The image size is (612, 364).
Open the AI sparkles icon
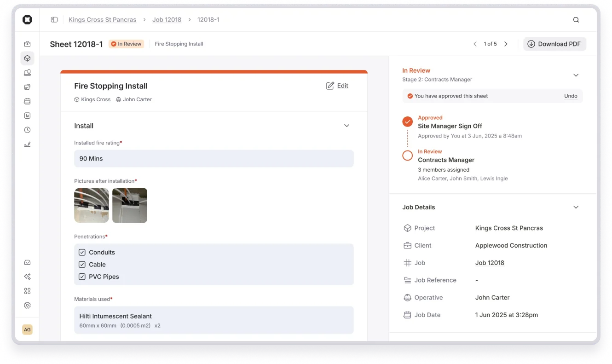pos(27,277)
